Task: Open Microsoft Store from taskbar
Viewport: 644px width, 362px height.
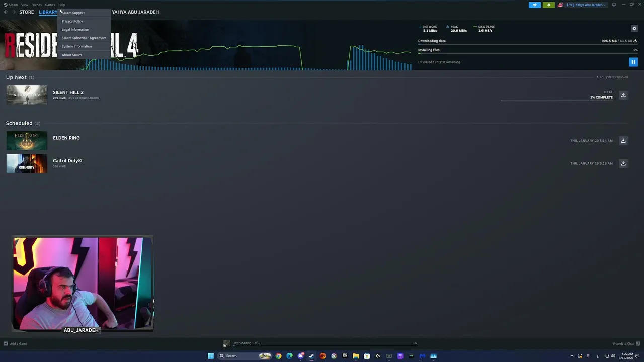Action: tap(367, 356)
